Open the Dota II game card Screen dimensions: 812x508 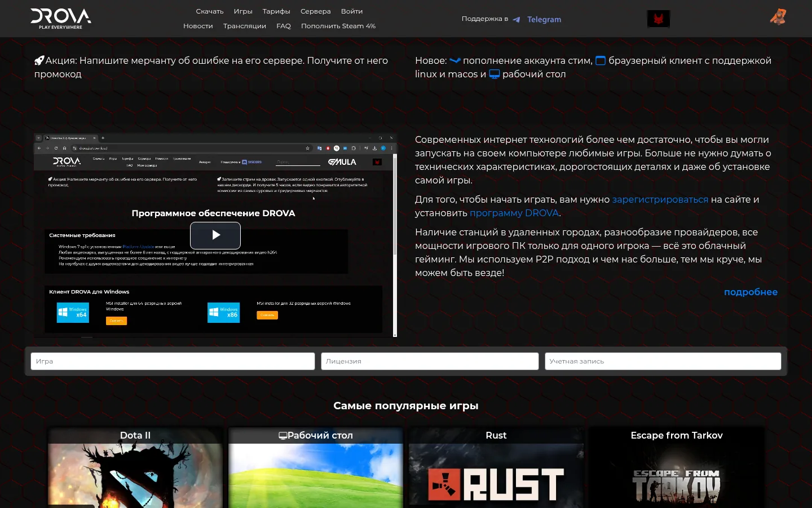(x=135, y=467)
